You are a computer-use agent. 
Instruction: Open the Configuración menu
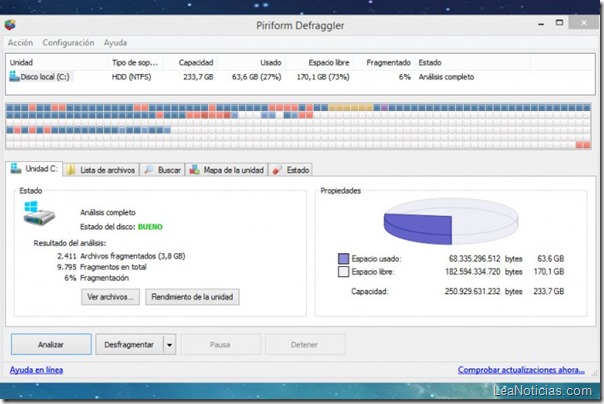[68, 43]
